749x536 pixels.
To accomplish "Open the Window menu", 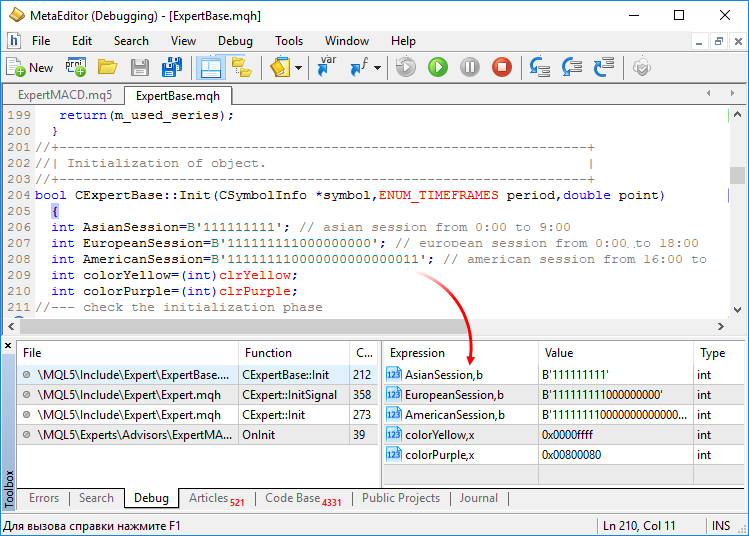I will tap(347, 41).
